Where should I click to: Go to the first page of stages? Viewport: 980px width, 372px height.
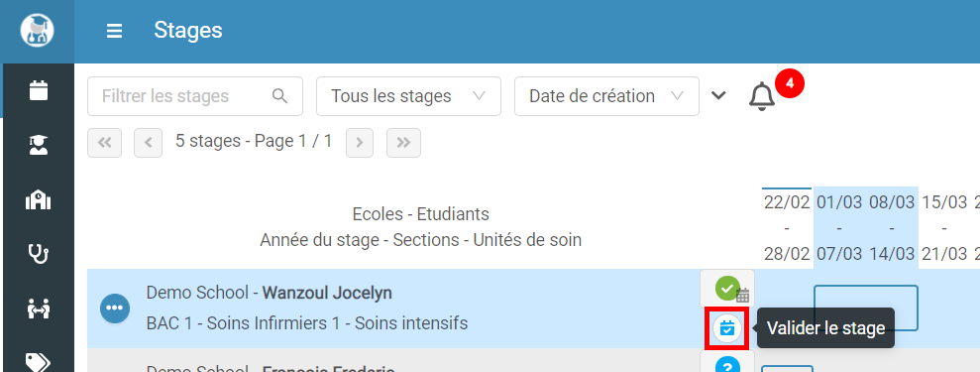click(105, 143)
